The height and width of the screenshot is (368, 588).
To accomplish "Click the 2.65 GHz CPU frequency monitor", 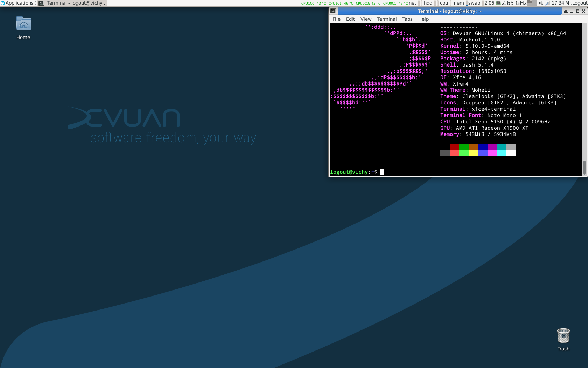I will tap(513, 3).
